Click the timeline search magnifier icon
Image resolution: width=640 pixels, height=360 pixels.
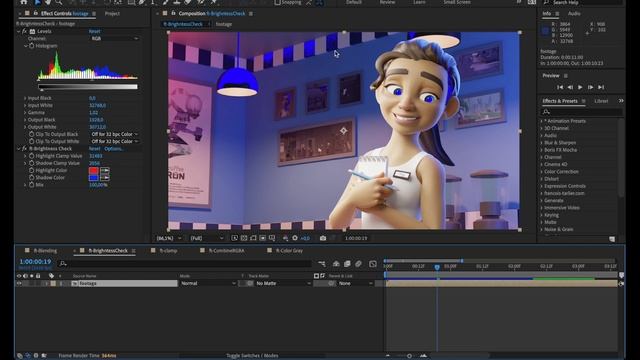click(x=63, y=264)
